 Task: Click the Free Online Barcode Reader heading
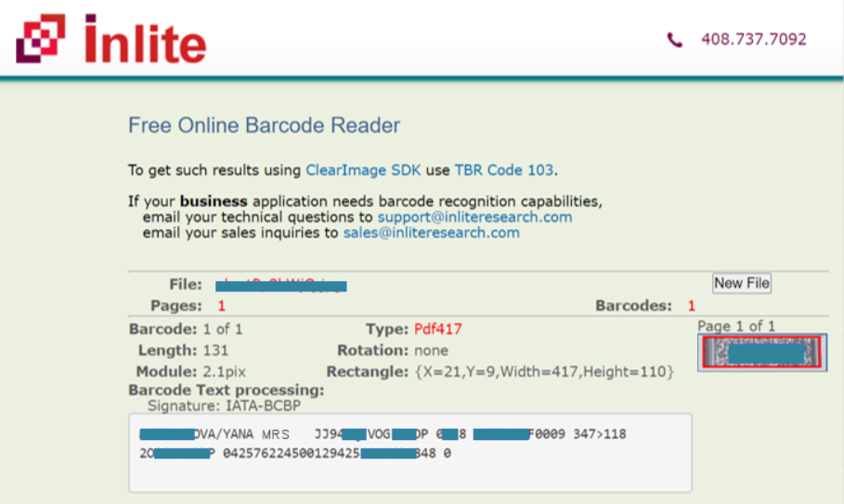265,125
